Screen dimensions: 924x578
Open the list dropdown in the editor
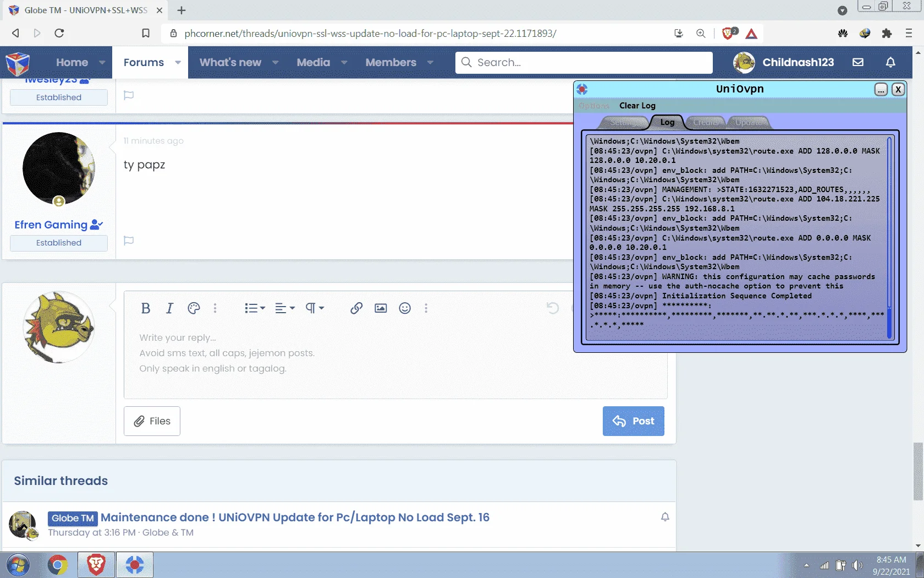point(255,308)
